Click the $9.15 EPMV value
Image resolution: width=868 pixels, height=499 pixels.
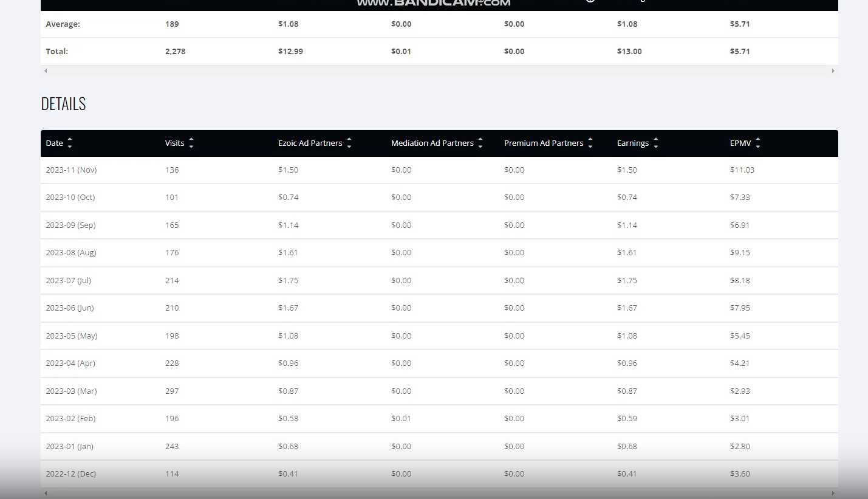click(x=740, y=253)
